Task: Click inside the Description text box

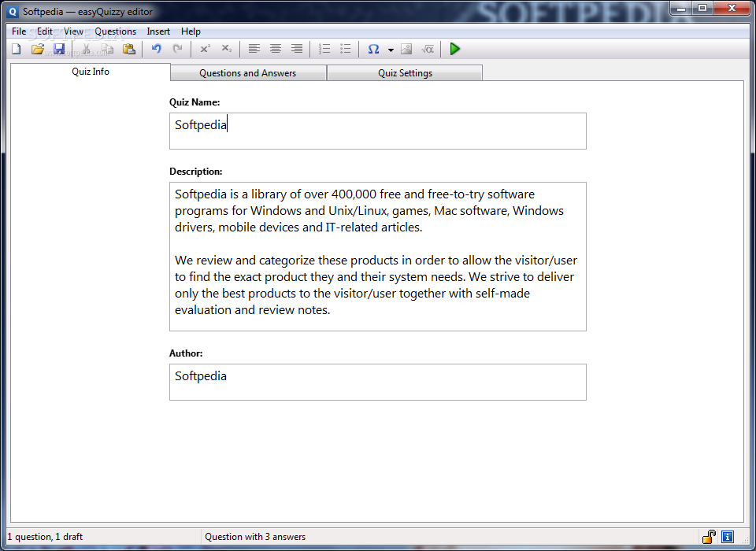Action: (377, 257)
